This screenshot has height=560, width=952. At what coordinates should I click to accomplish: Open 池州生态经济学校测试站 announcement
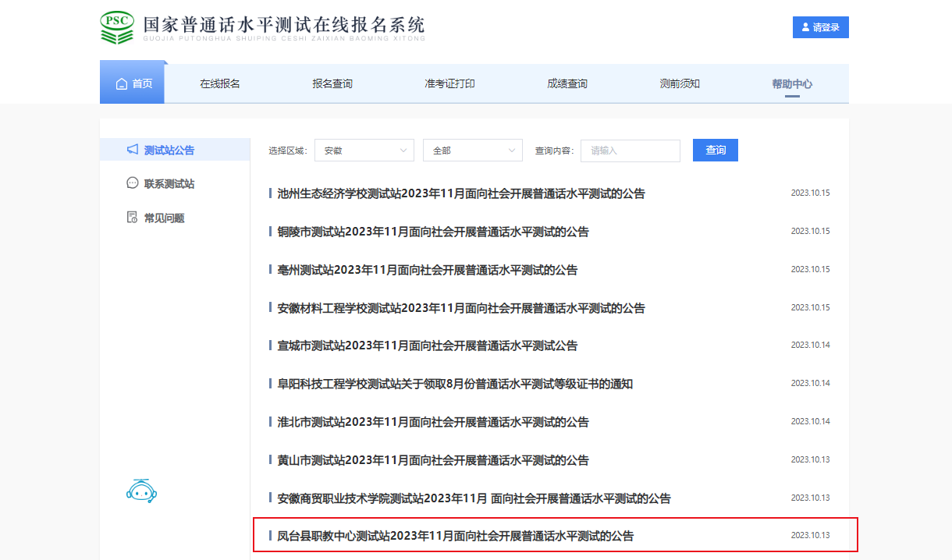point(461,193)
